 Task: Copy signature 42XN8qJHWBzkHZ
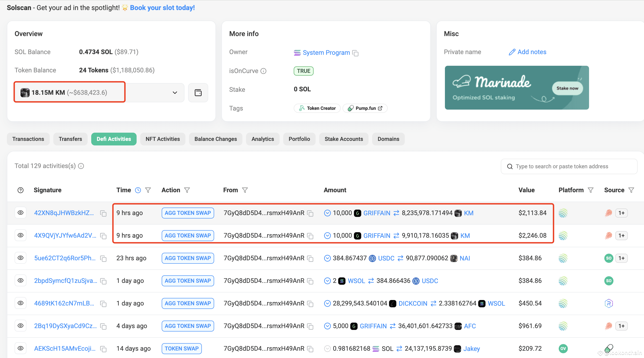point(103,213)
